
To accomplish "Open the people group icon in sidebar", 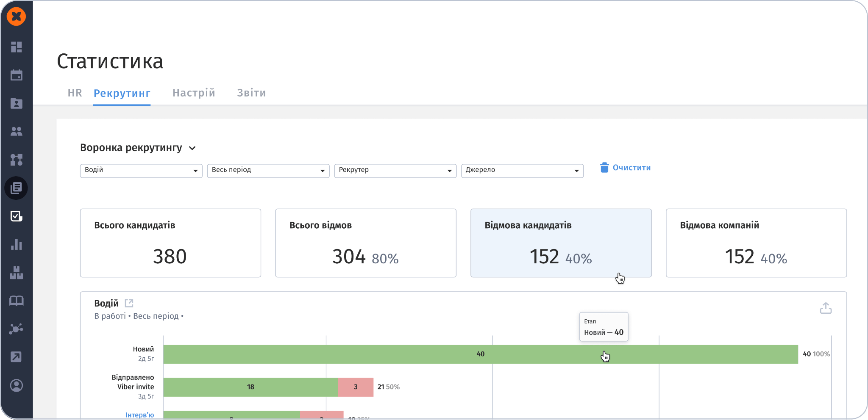I will [16, 132].
